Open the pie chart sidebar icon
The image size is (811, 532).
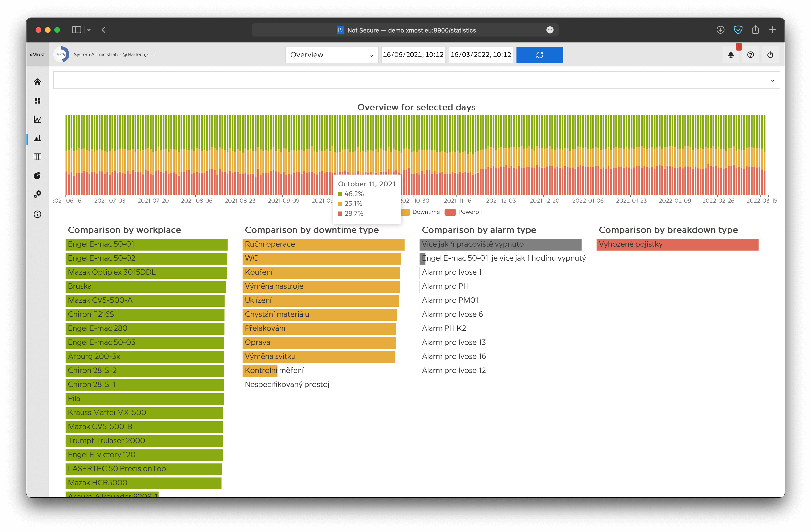pos(37,175)
